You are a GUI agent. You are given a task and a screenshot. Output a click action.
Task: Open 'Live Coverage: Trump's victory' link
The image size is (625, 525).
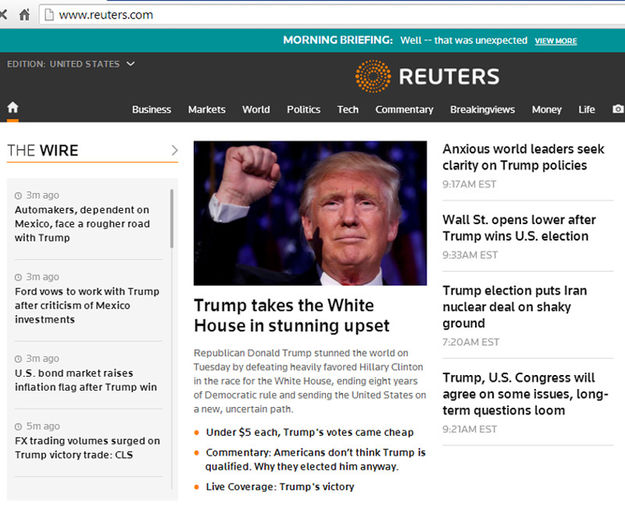pyautogui.click(x=280, y=487)
